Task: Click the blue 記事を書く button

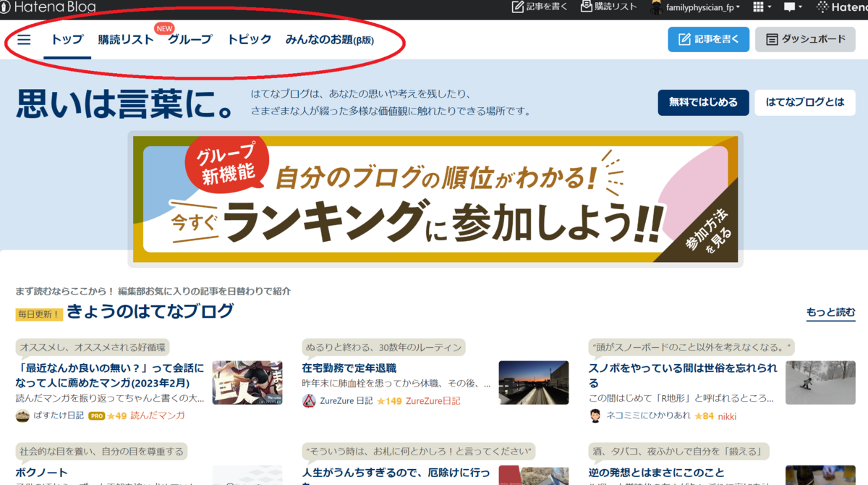Action: (708, 39)
